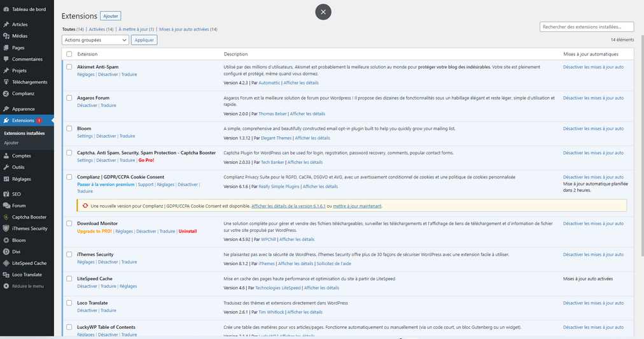Open the Ajouter submenu item in sidebar

click(11, 143)
